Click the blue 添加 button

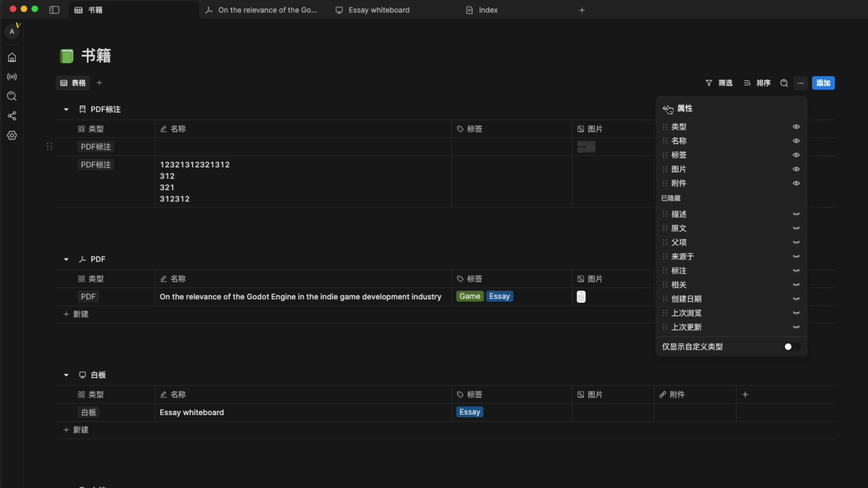(823, 83)
